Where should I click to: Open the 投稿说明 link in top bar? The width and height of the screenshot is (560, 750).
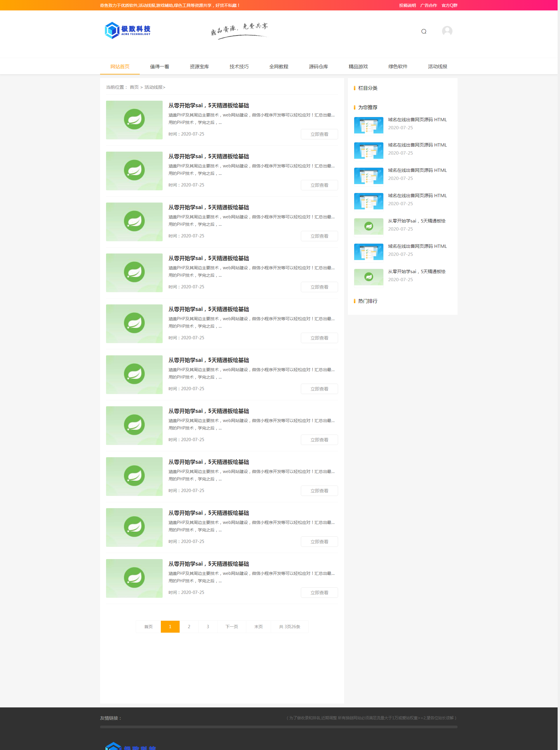pos(407,5)
